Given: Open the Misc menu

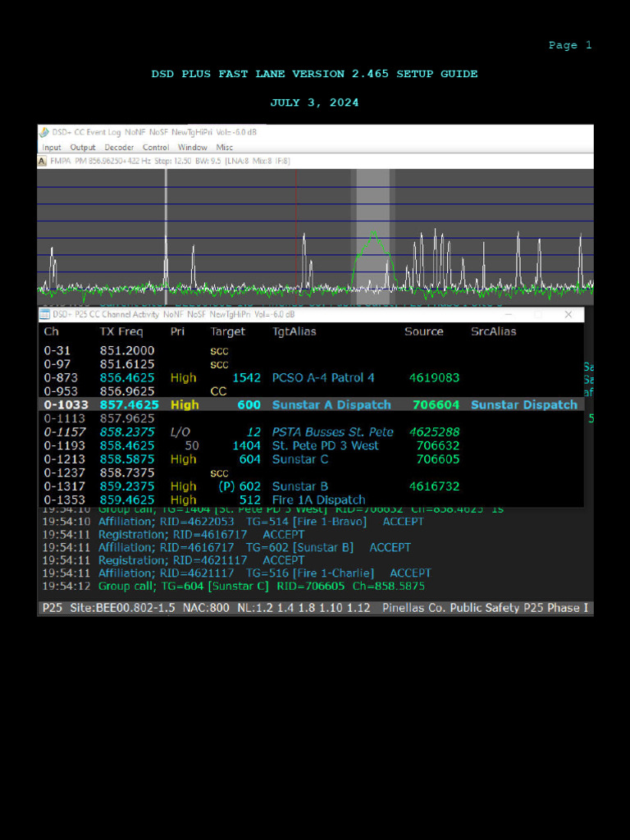Looking at the screenshot, I should [x=224, y=147].
